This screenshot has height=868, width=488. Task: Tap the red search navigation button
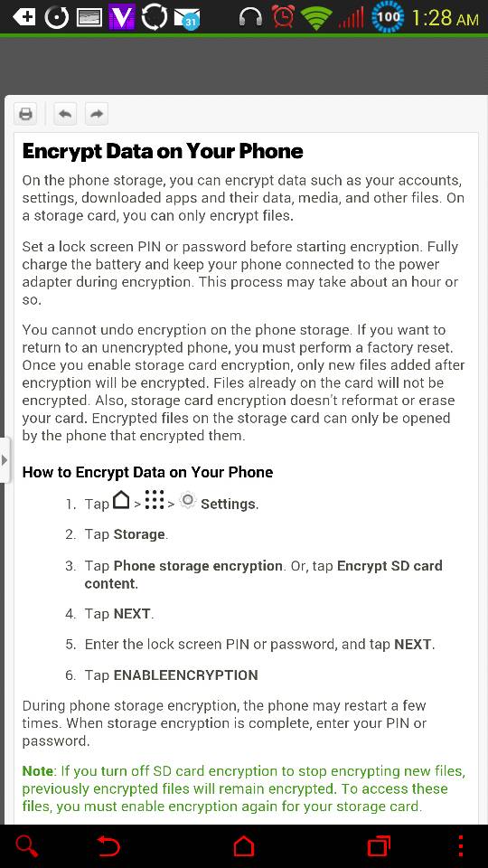coord(26,846)
